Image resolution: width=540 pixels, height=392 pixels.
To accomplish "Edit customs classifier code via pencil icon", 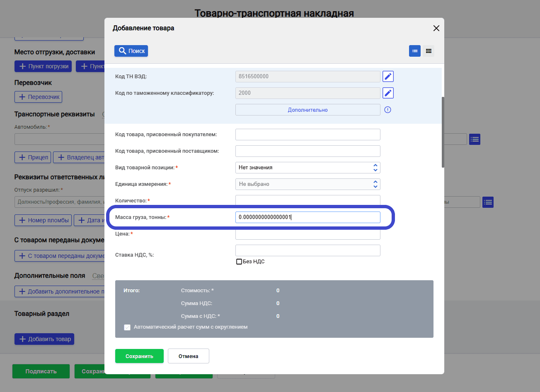I will (387, 93).
